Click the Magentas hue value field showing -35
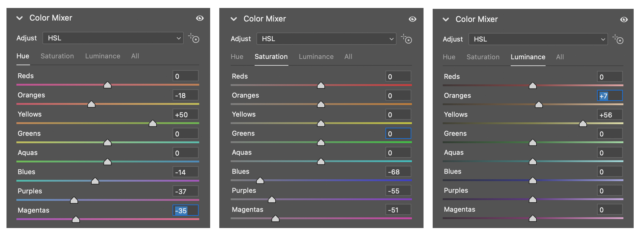Viewport: 644px width, 236px height. click(x=185, y=210)
